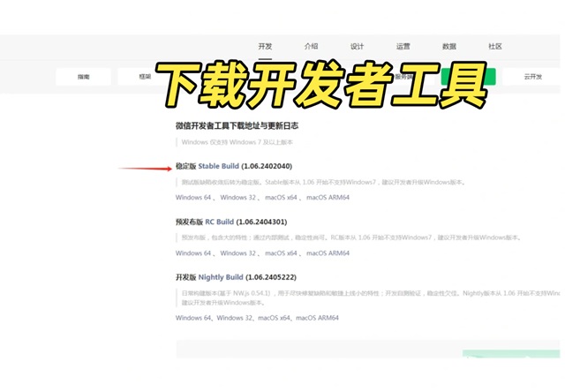
Task: Open the 云开发 sub-navigation item
Action: tap(533, 77)
